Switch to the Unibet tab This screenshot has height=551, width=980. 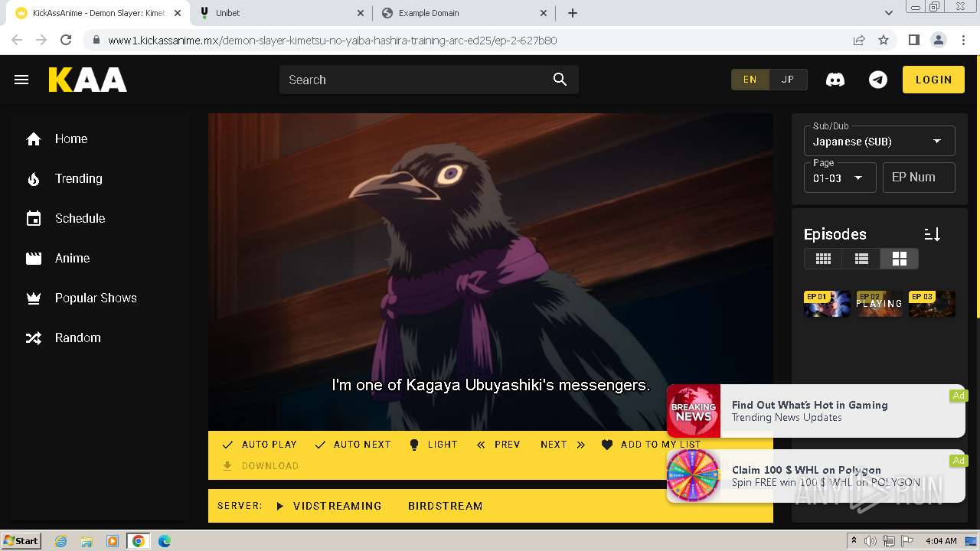pyautogui.click(x=281, y=13)
